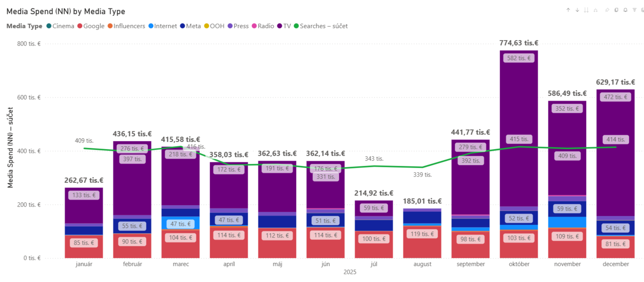Open filters on visual funnel icon
Screen dimensions: 644x282
tap(634, 10)
